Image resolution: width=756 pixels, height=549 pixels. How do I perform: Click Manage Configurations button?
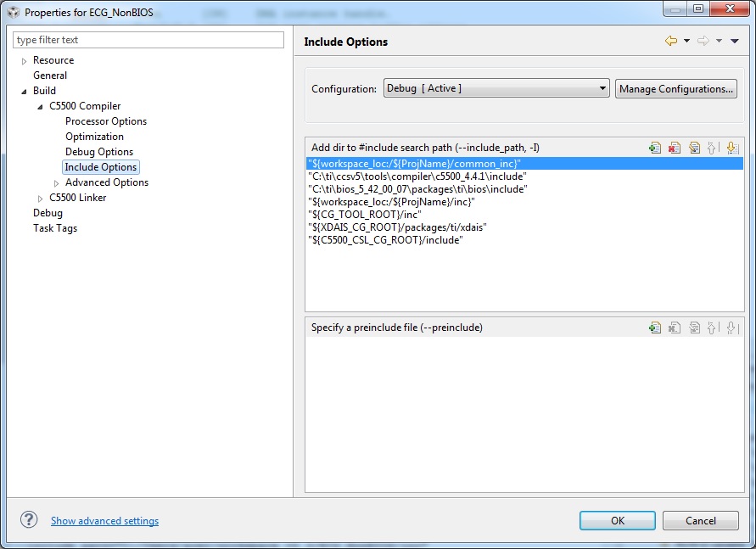[676, 89]
